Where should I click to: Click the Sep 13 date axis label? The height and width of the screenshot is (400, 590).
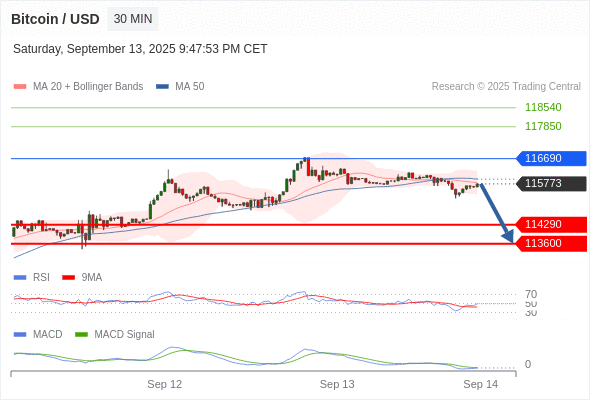[337, 384]
